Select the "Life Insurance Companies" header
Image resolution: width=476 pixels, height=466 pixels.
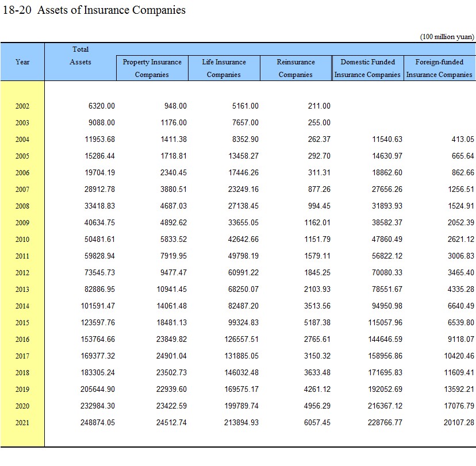click(x=224, y=68)
